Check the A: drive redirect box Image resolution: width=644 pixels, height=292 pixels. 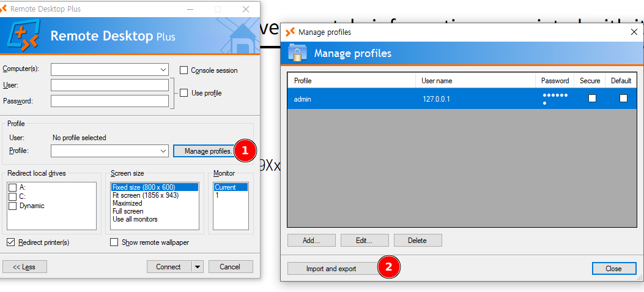(x=13, y=187)
